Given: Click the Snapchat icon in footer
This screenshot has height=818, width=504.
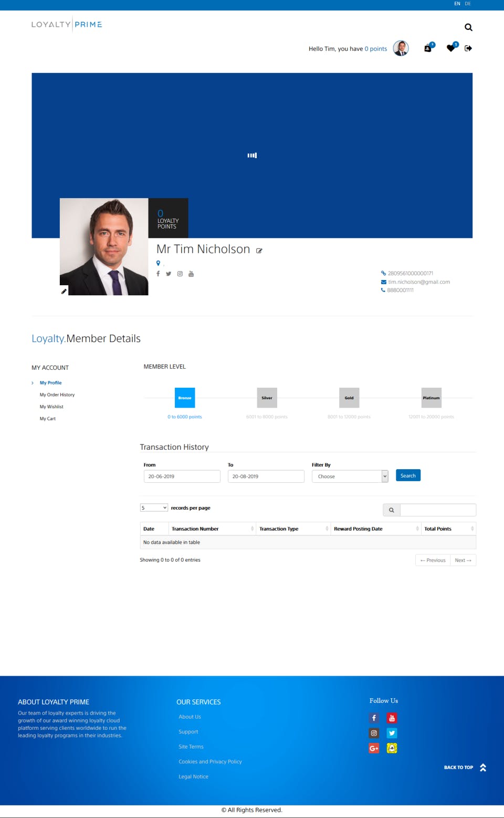Looking at the screenshot, I should tap(392, 748).
